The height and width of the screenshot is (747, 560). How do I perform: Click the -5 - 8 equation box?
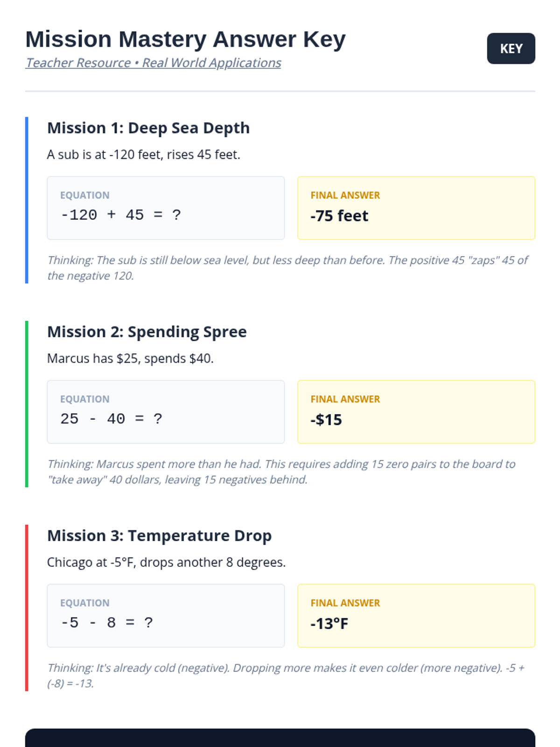pos(166,615)
